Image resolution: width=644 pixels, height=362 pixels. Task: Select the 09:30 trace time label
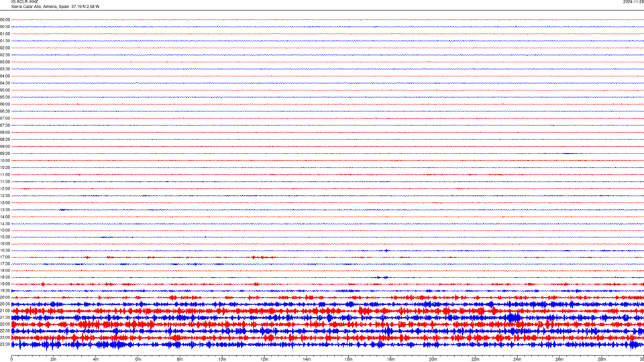(5, 154)
